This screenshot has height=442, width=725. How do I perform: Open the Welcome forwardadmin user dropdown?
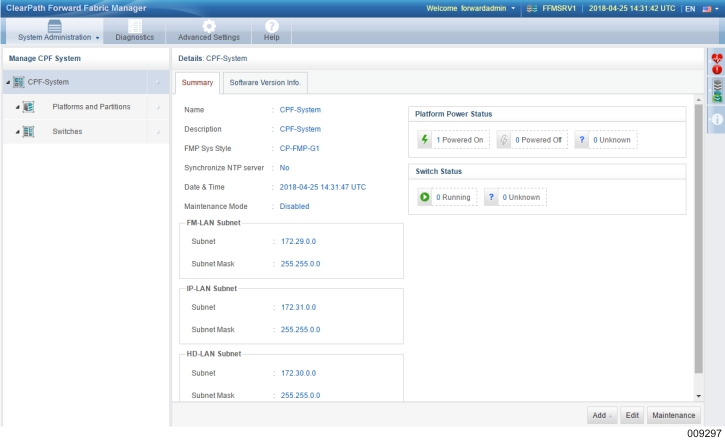coord(470,8)
